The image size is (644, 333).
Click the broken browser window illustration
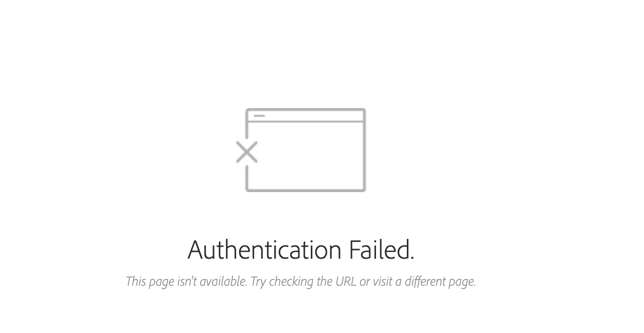[x=301, y=150]
